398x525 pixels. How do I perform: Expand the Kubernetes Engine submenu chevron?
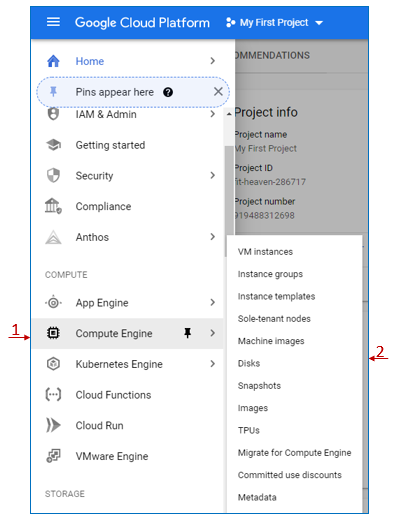tap(213, 364)
